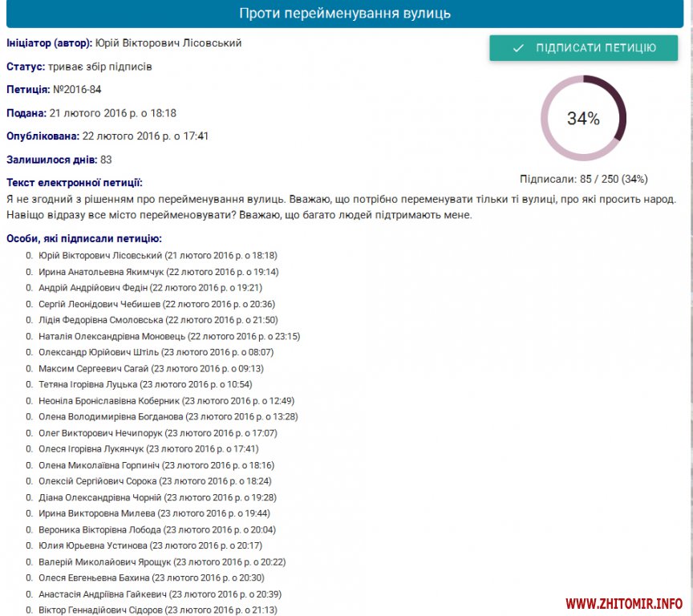Select initiator name Юрій Вікторович Лісовський

tap(168, 43)
